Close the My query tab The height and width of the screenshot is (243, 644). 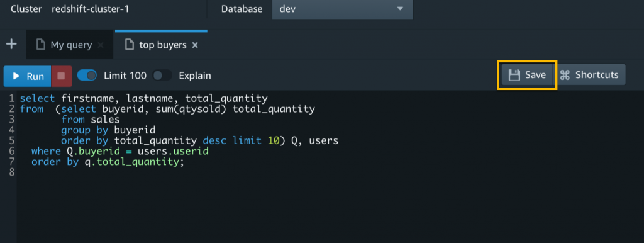point(101,45)
